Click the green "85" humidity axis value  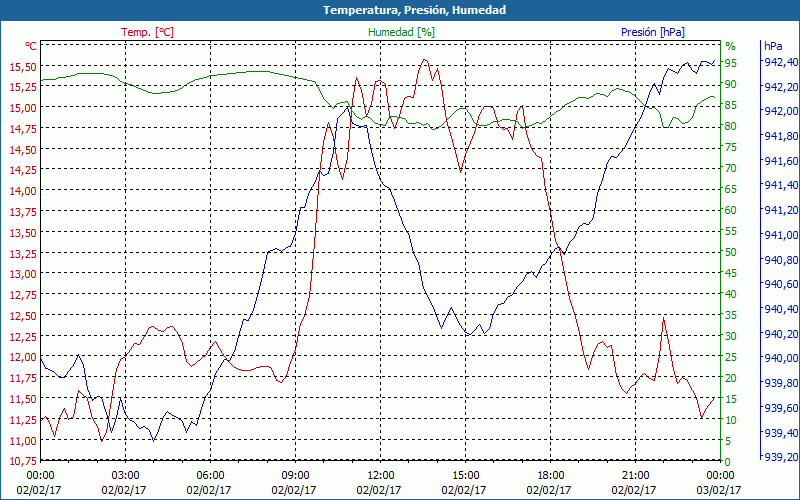coord(731,105)
